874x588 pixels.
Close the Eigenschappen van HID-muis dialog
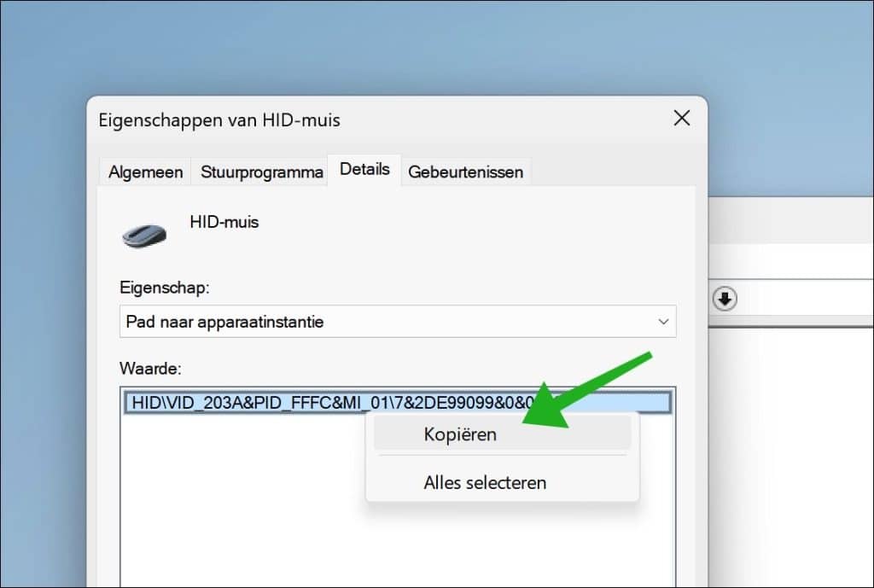681,119
